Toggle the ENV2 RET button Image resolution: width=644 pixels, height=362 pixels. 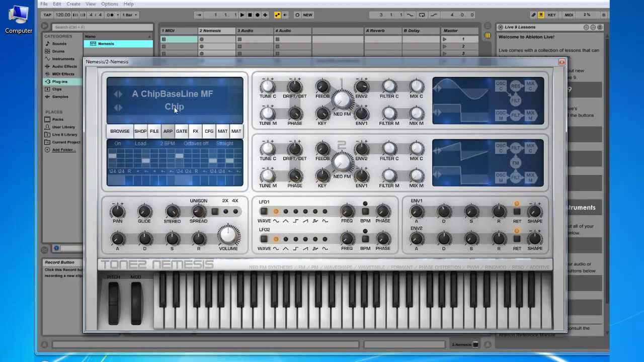point(517,239)
